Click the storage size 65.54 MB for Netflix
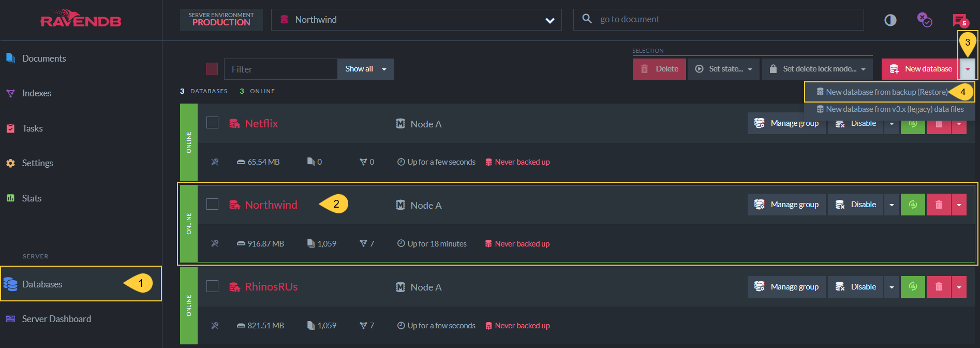 (258, 162)
